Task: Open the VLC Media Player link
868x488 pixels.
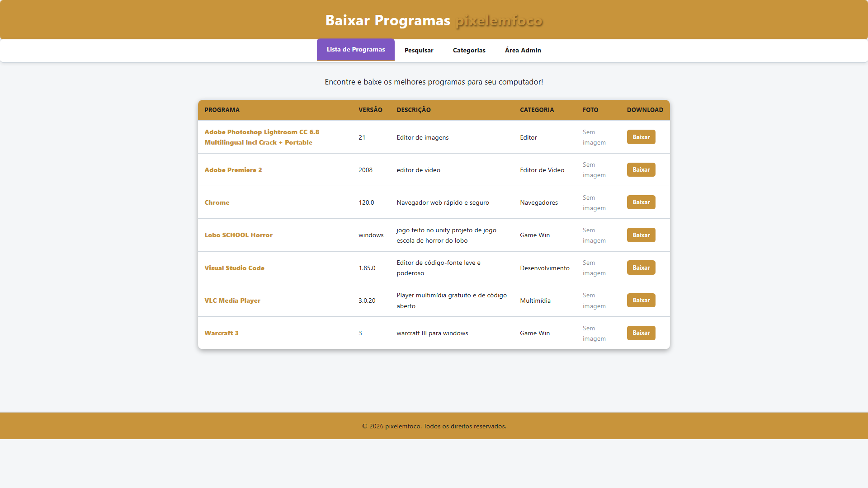Action: (232, 300)
